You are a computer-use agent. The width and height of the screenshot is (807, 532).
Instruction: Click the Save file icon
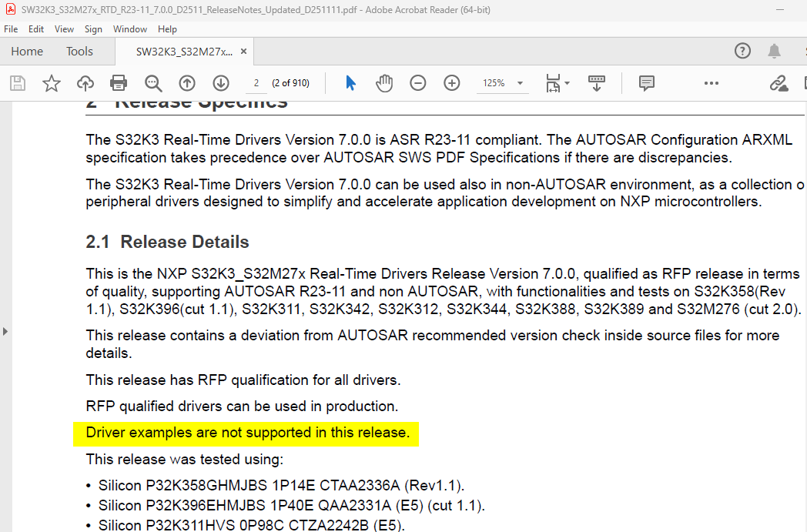[18, 83]
